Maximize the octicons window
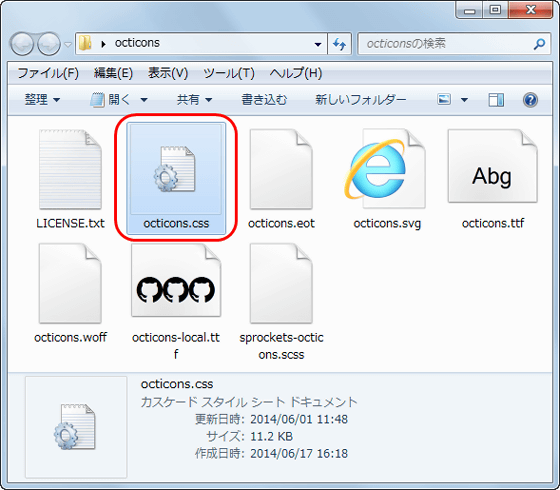 pos(495,10)
